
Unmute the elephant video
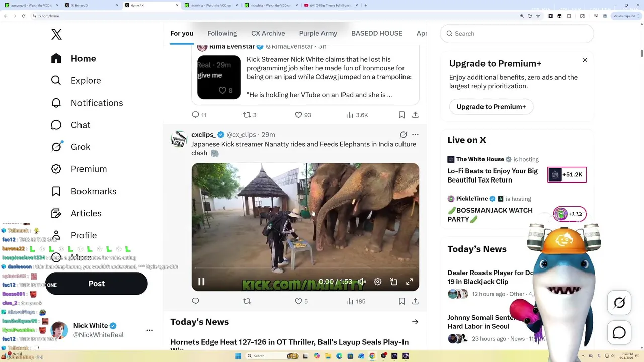tap(362, 282)
